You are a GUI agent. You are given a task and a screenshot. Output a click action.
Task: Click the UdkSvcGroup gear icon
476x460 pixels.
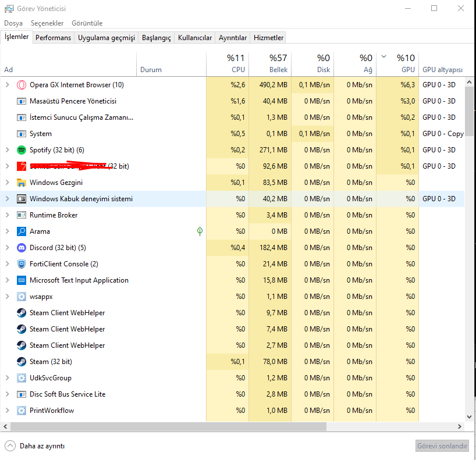(x=22, y=378)
